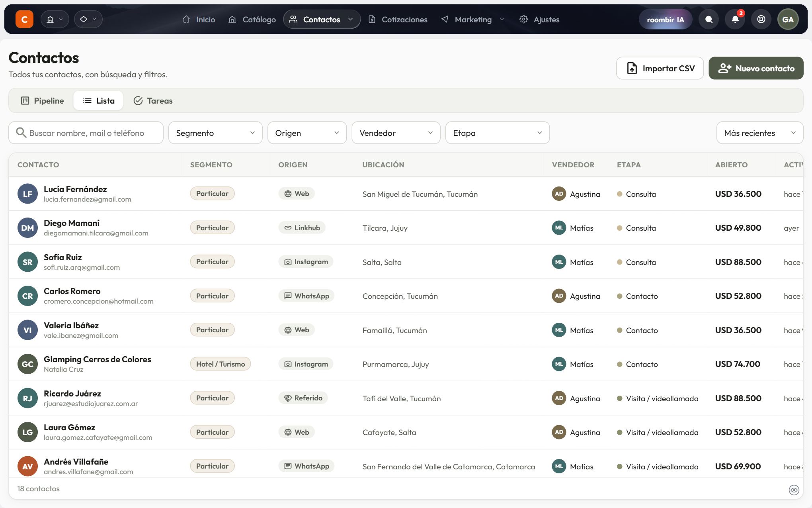This screenshot has height=508, width=812.
Task: Launch roombir IA assistant
Action: click(x=666, y=19)
